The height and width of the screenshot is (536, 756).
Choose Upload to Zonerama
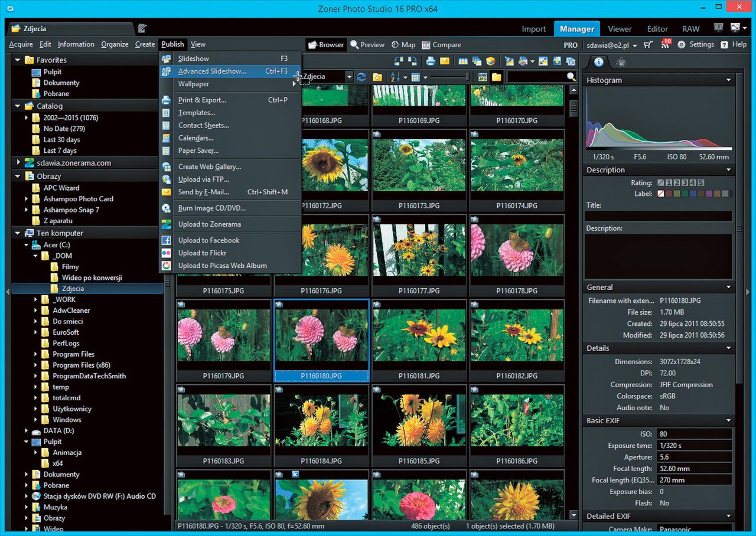coord(230,224)
